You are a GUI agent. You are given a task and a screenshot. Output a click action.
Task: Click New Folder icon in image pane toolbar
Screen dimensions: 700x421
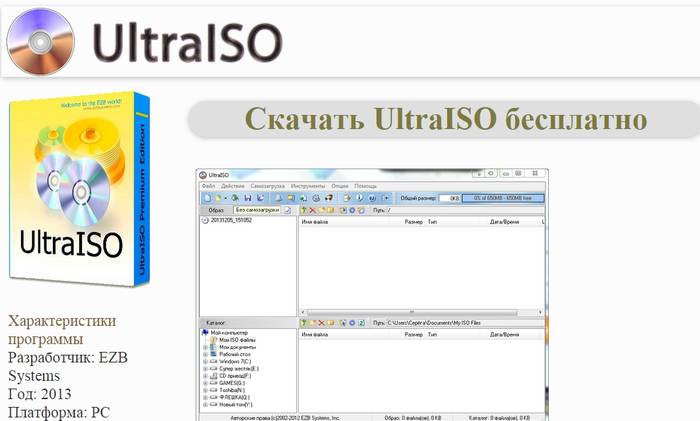click(321, 210)
